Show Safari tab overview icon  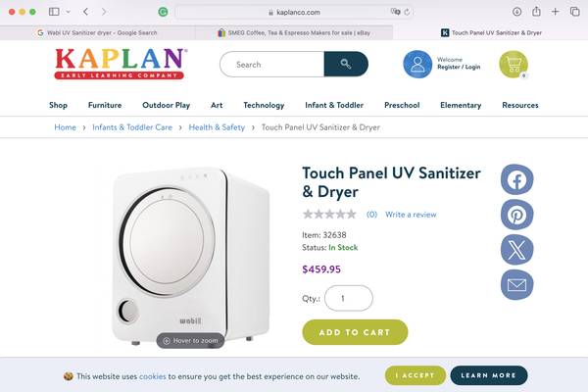click(x=574, y=12)
